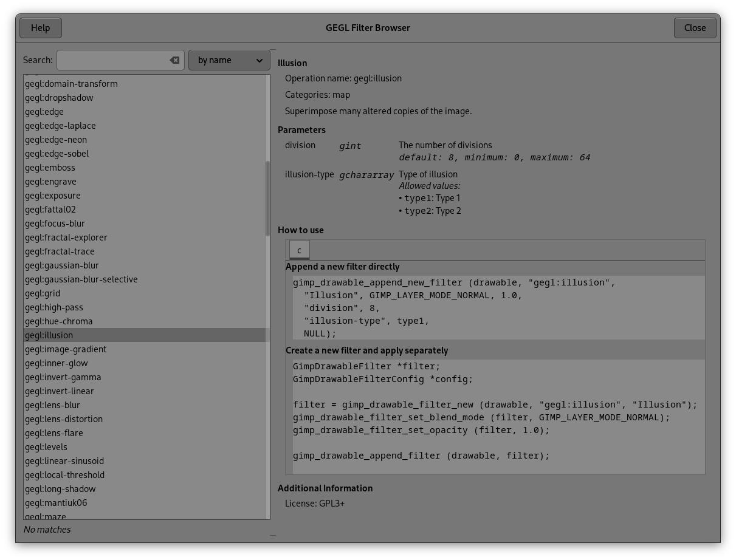The height and width of the screenshot is (560, 736).
Task: Click the Help button
Action: pyautogui.click(x=40, y=27)
